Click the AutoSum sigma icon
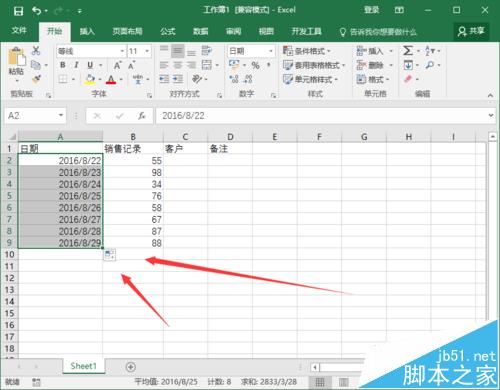Screen dimensions: 500x390 point(408,51)
